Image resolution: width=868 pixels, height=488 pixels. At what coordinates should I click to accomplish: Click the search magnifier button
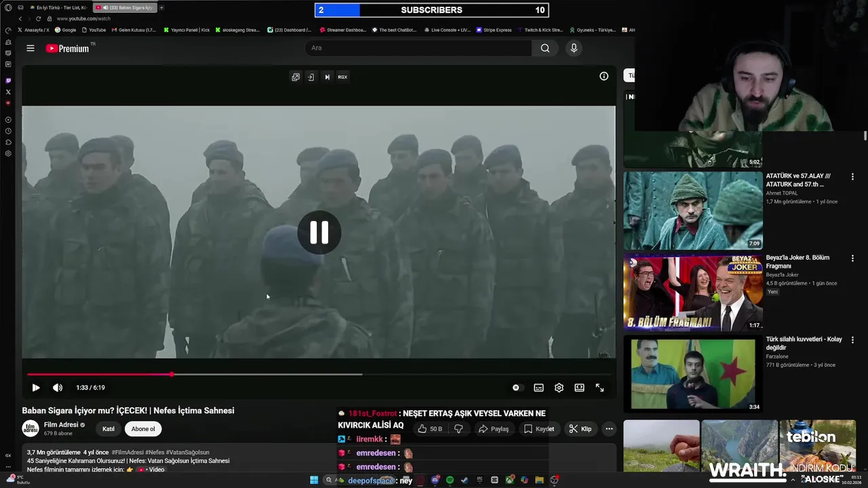pos(545,48)
